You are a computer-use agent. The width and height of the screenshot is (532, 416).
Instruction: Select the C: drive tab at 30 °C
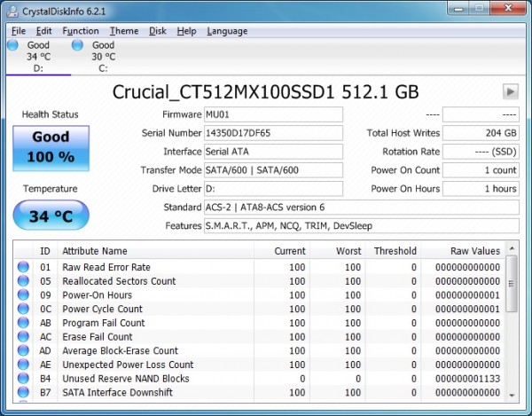(103, 57)
